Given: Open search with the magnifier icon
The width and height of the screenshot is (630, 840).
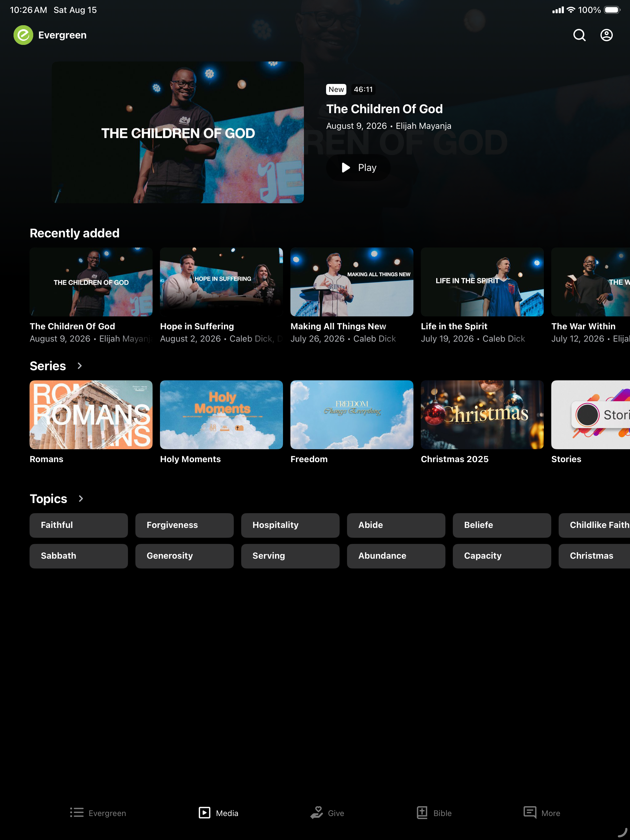Looking at the screenshot, I should 579,35.
